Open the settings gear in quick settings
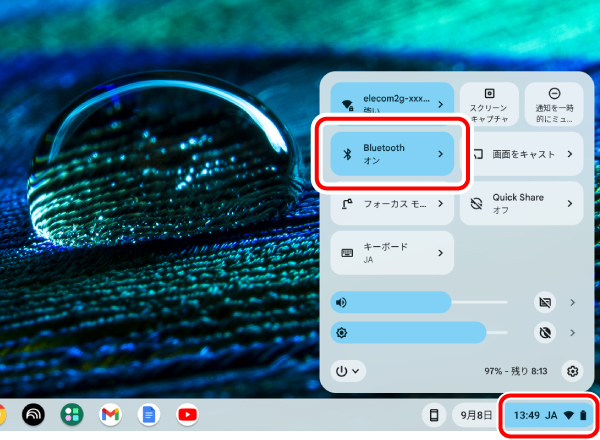The image size is (600, 440). (572, 371)
